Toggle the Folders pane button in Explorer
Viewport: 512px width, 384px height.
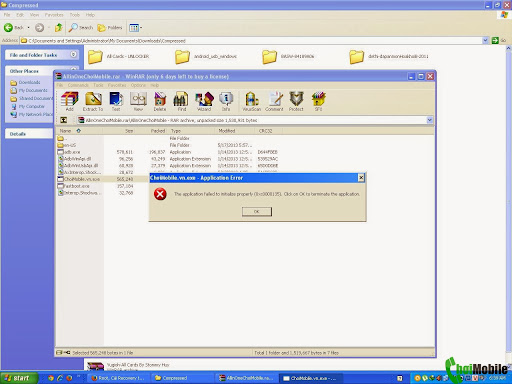click(x=110, y=28)
